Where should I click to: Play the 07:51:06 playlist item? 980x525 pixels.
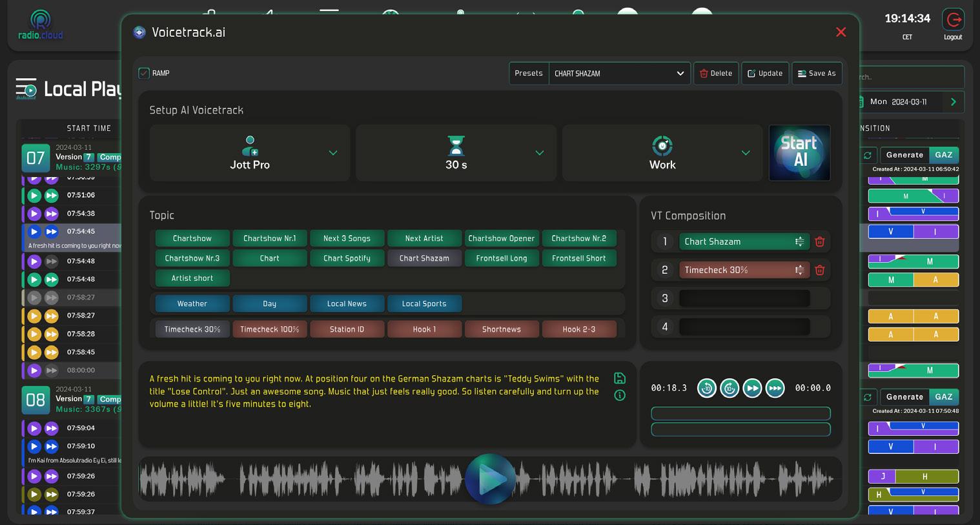point(34,195)
